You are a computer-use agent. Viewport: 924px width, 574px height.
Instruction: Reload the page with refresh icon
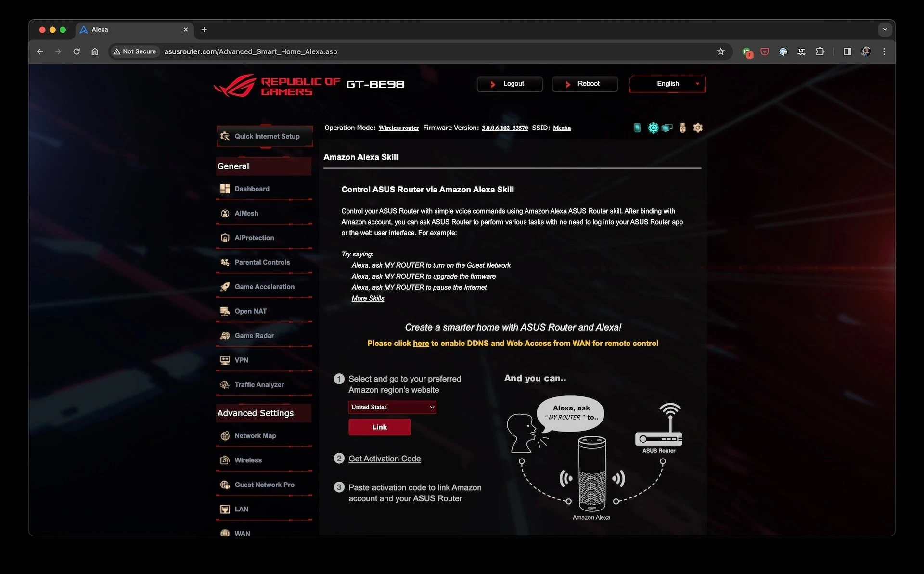tap(77, 51)
